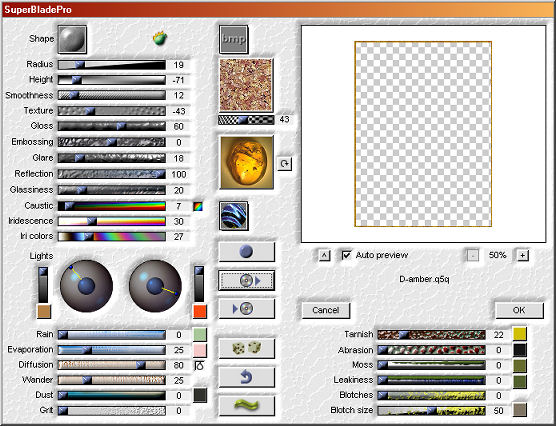Zoom out preview with minus button
Viewport: 556px width, 426px height.
[x=472, y=255]
